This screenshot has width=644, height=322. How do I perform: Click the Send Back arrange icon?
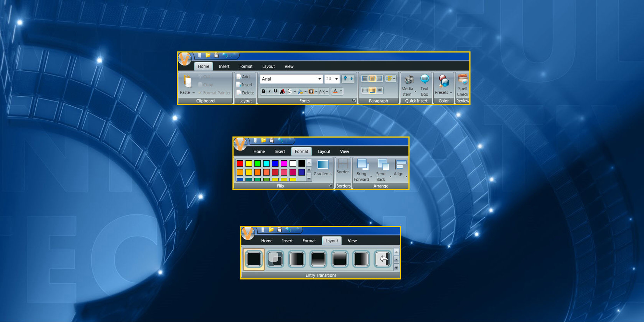click(382, 164)
